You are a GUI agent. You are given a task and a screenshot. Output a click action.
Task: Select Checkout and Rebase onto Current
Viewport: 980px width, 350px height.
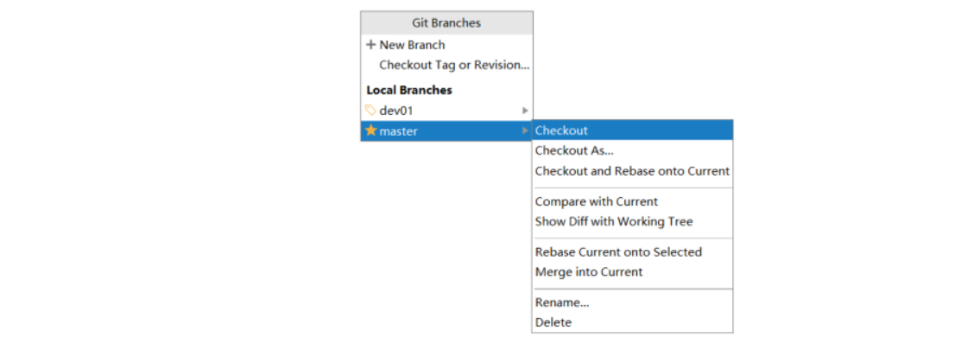pos(632,171)
